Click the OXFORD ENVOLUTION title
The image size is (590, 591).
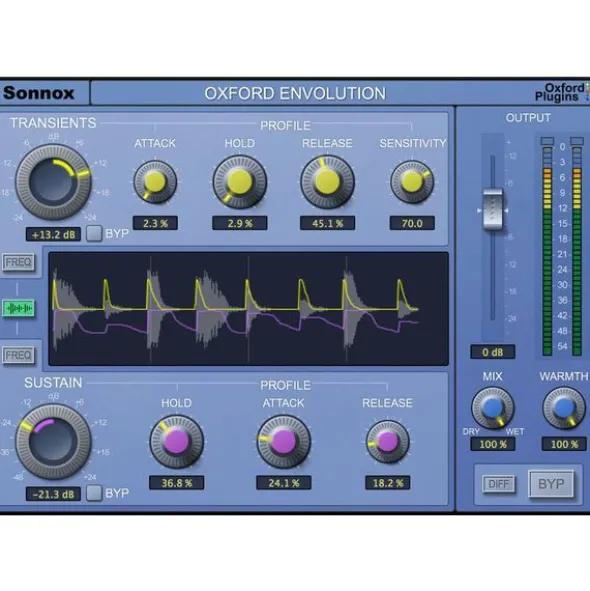point(295,93)
